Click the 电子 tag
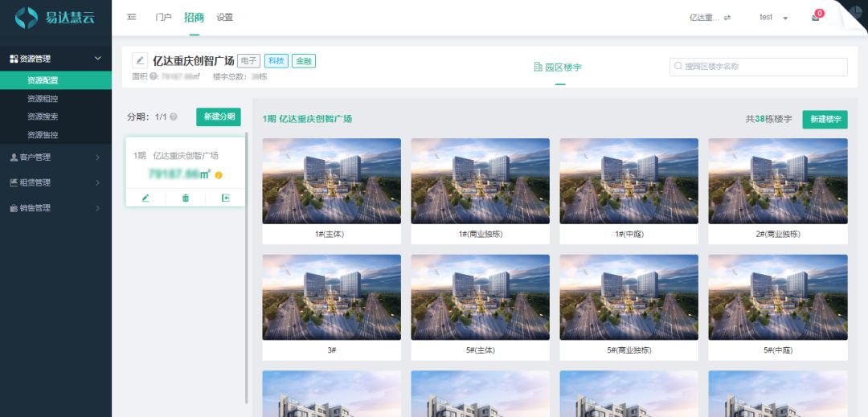The image size is (868, 417). click(249, 61)
